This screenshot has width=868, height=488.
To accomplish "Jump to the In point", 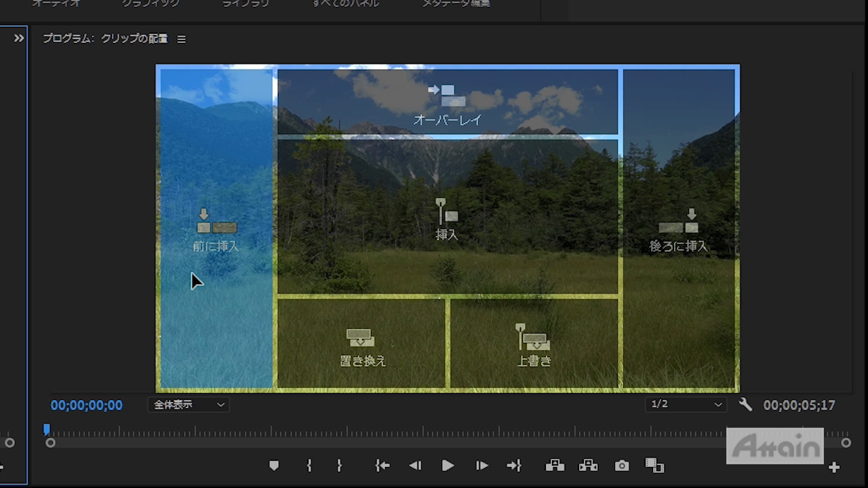I will pos(382,466).
